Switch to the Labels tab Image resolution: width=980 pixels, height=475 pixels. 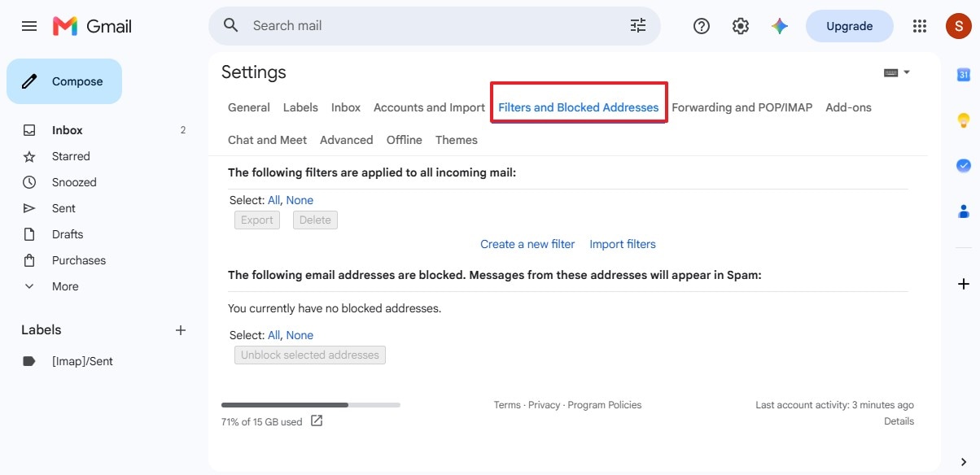(x=300, y=107)
